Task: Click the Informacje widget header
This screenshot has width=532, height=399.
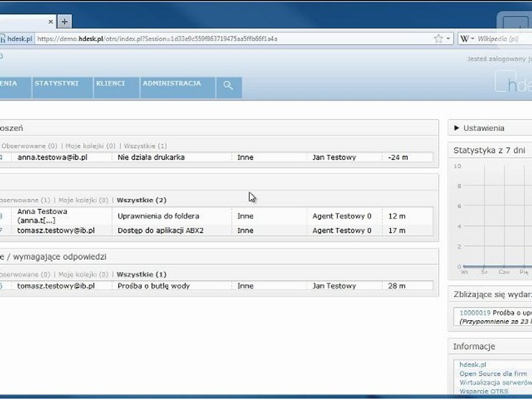Action: pos(474,346)
